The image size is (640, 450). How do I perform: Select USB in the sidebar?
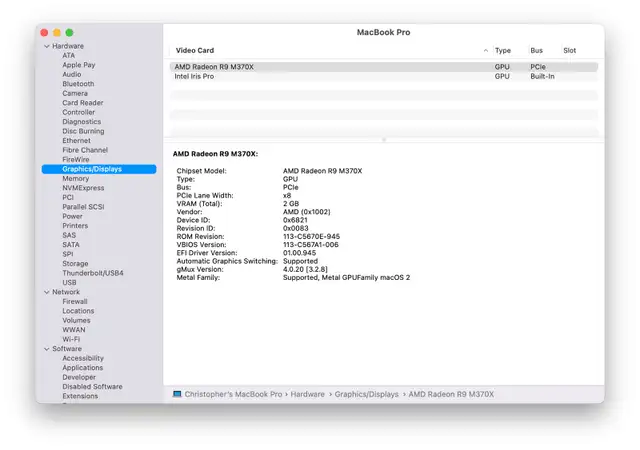coord(69,282)
